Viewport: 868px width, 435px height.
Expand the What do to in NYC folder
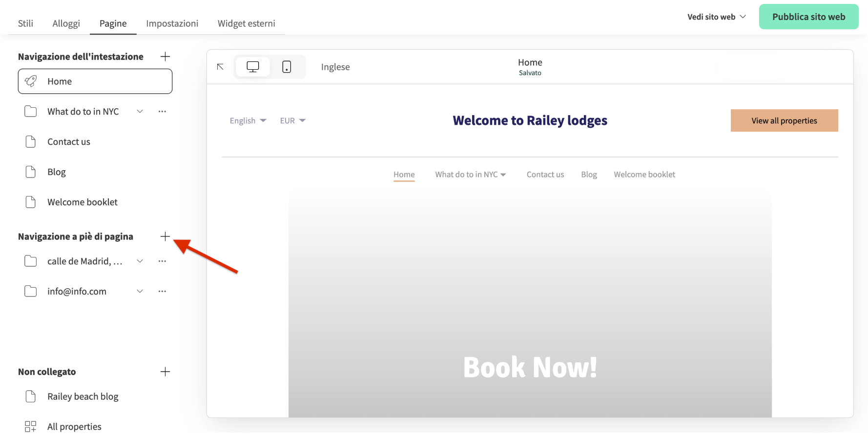(x=140, y=112)
